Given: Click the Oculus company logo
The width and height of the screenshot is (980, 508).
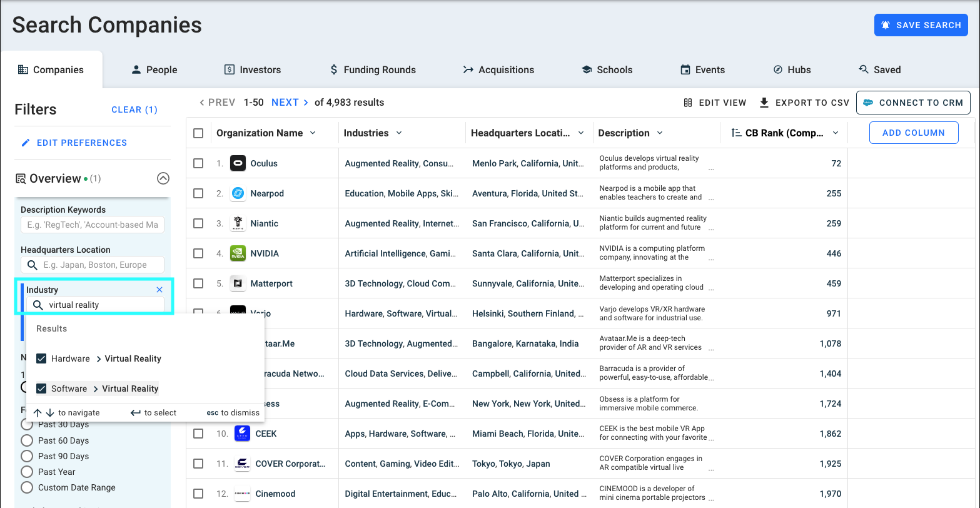Looking at the screenshot, I should click(238, 163).
